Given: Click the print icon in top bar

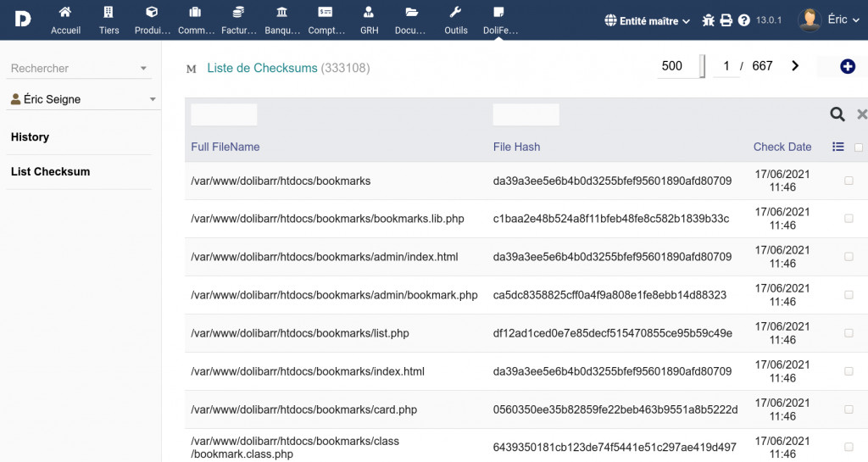Looking at the screenshot, I should pos(726,20).
